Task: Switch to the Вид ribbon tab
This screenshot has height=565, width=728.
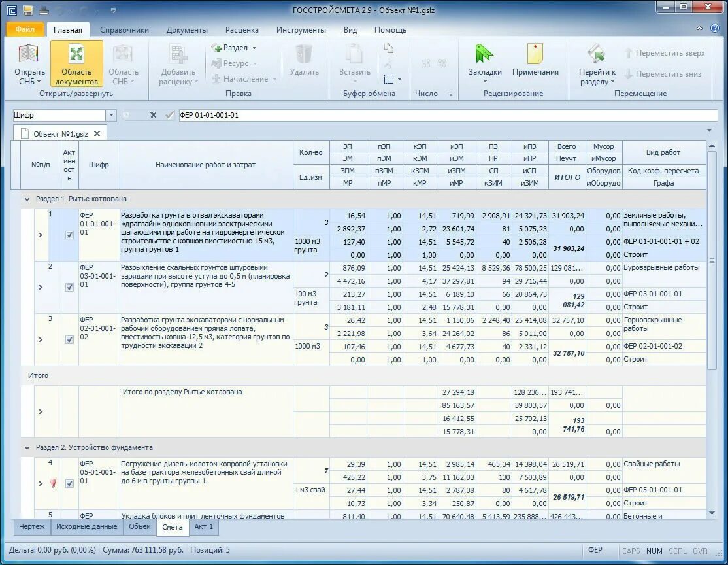Action: click(350, 29)
